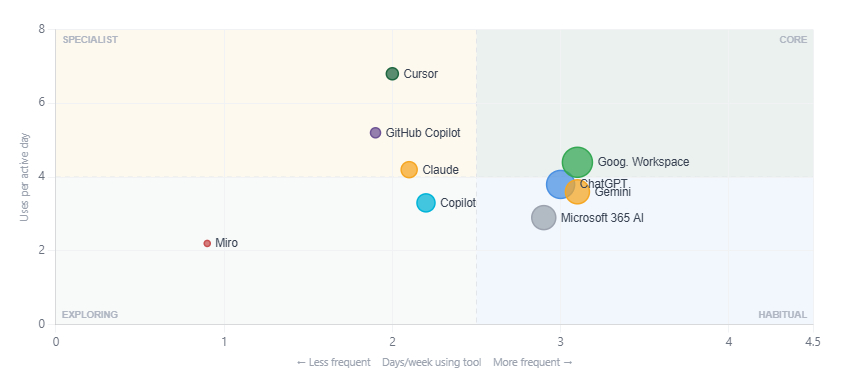846x388 pixels.
Task: Click the 'Days/week using tool' axis title
Action: point(432,362)
